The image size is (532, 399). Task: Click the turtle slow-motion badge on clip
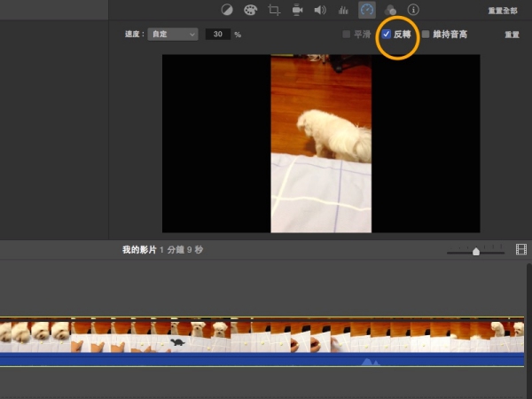point(178,342)
